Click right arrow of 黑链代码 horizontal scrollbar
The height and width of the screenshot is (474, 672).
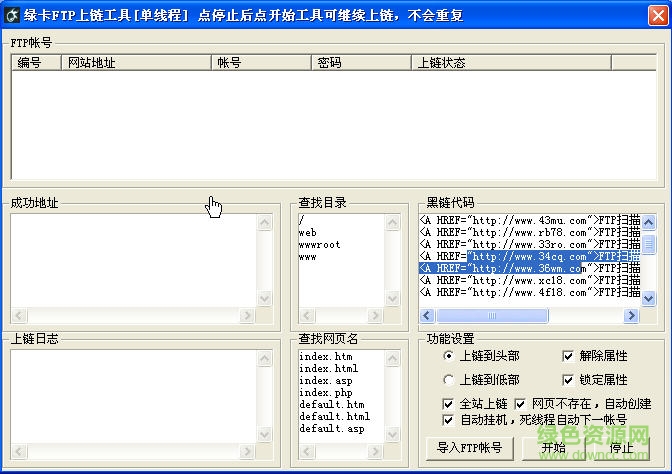coord(631,316)
